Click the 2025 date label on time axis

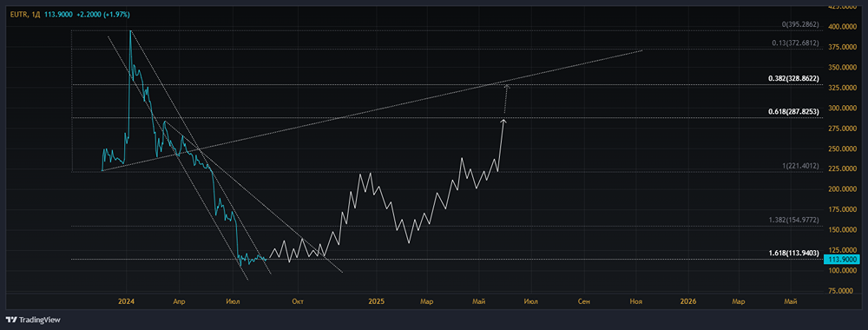[377, 301]
